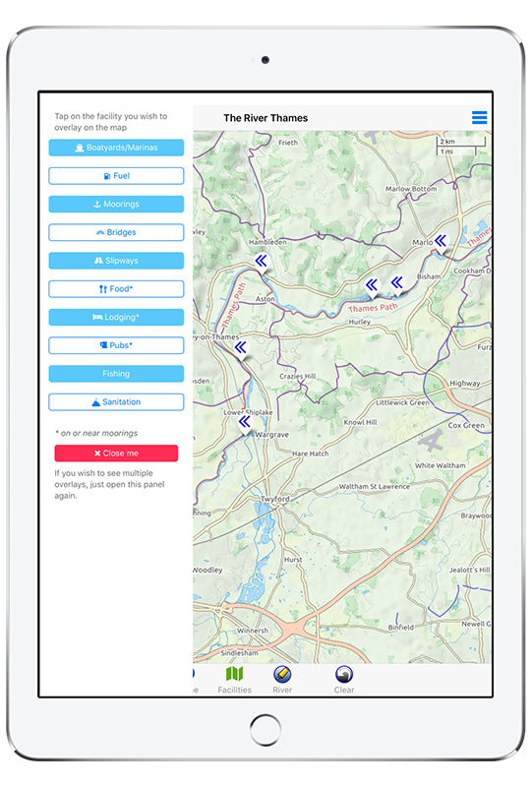Tap the Clear icon in bottom bar

pyautogui.click(x=344, y=674)
